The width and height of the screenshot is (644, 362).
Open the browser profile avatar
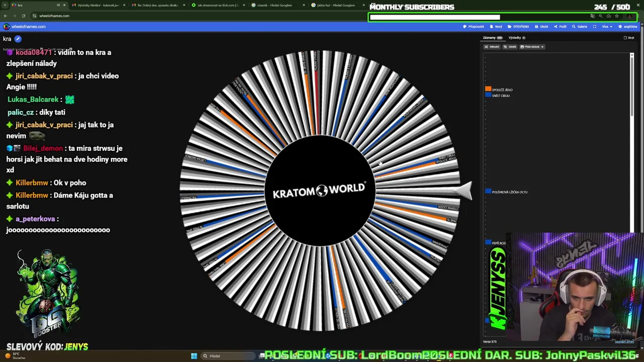[630, 16]
